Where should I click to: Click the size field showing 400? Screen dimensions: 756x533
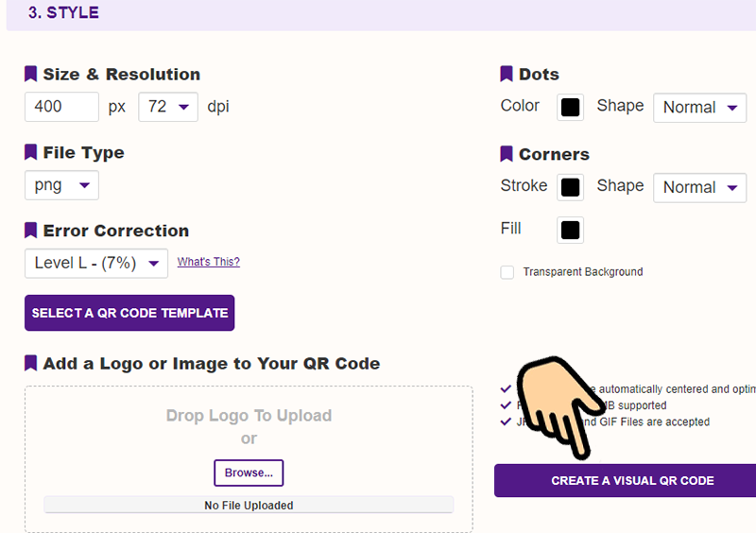61,107
